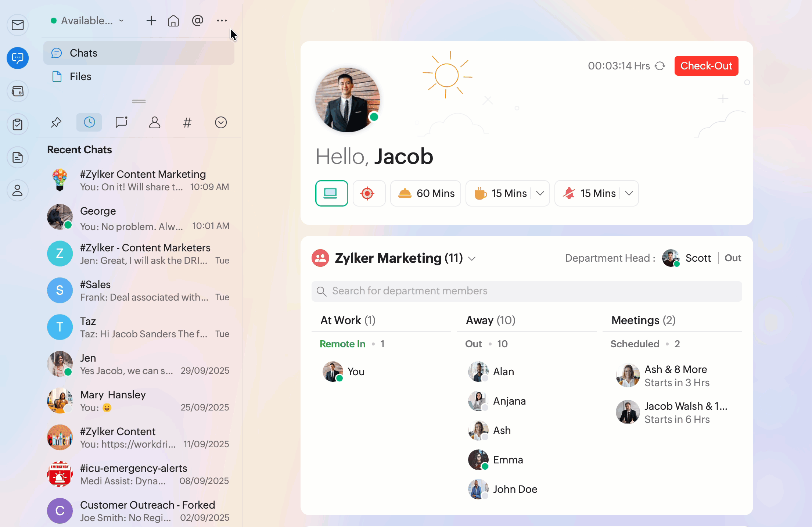Show pinned chats with the pin icon

click(56, 122)
